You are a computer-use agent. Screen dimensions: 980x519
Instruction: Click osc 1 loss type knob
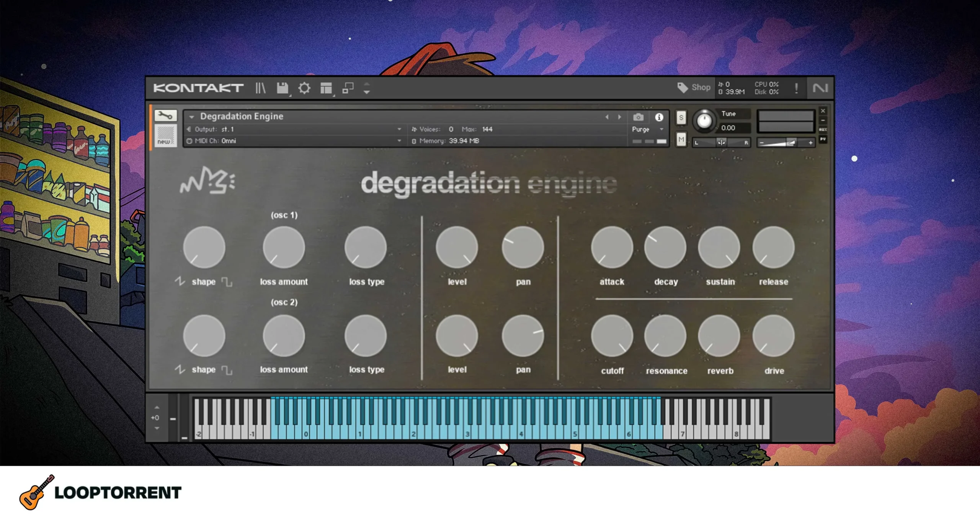tap(366, 247)
